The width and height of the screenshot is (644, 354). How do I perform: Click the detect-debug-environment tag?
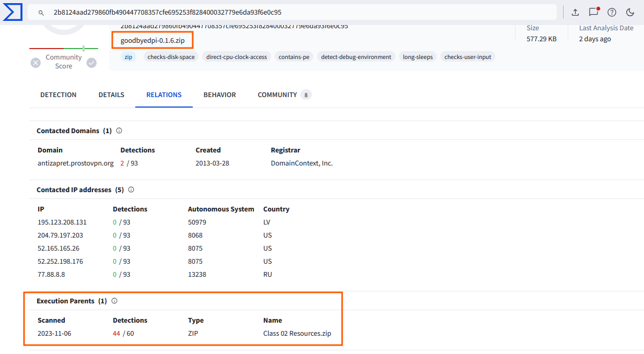point(356,57)
